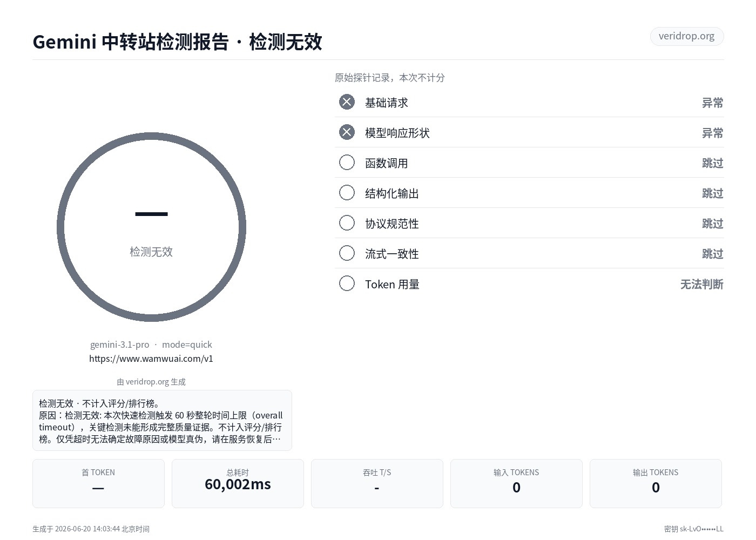Click the 首 TOKEN stat card
This screenshot has height=540, width=756.
tap(98, 483)
